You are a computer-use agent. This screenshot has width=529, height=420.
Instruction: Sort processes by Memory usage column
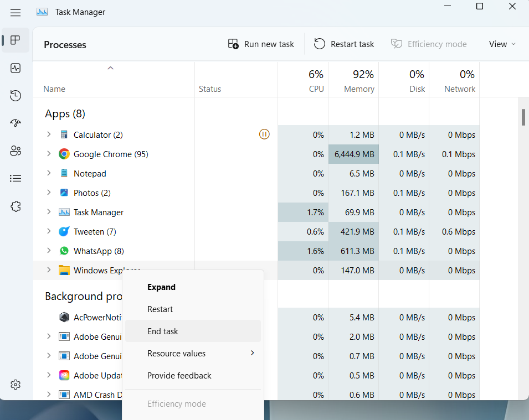(x=353, y=80)
